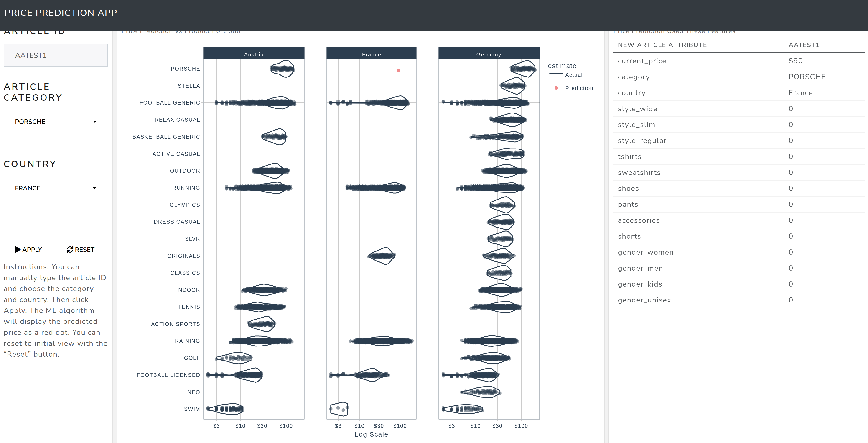
Task: Click the Austria PORSCHE violin shape
Action: pyautogui.click(x=282, y=69)
